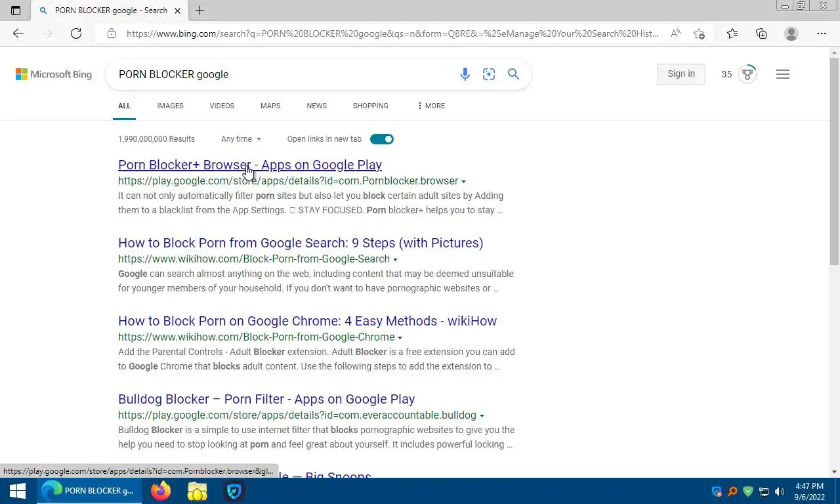Switch to the SHOPPING tab
Image resolution: width=840 pixels, height=504 pixels.
coord(370,106)
